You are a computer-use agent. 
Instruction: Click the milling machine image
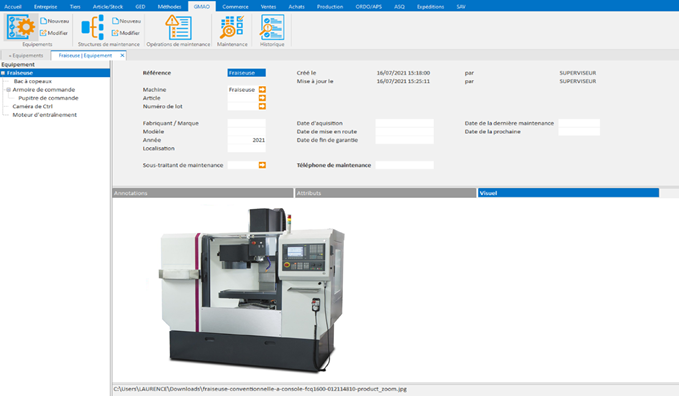(x=252, y=289)
